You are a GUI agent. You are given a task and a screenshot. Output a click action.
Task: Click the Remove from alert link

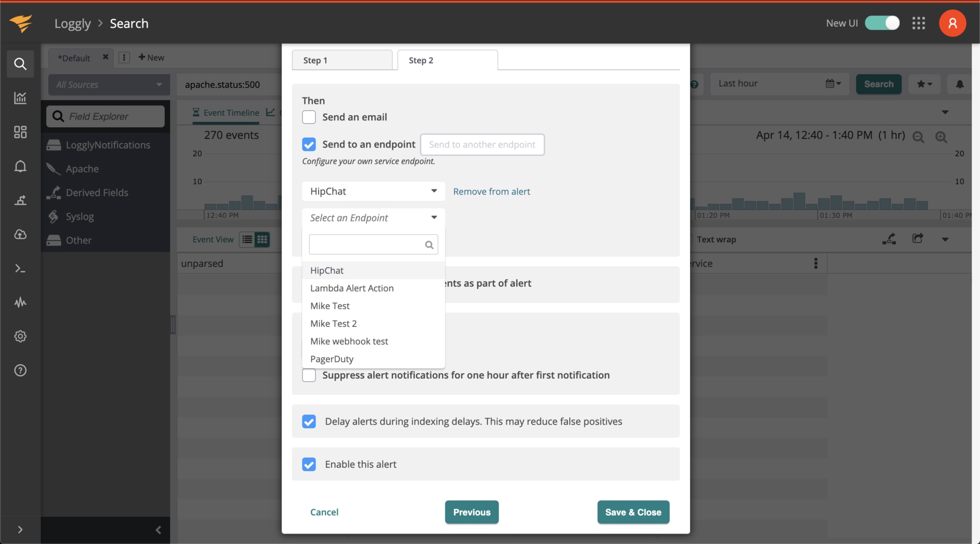coord(491,191)
